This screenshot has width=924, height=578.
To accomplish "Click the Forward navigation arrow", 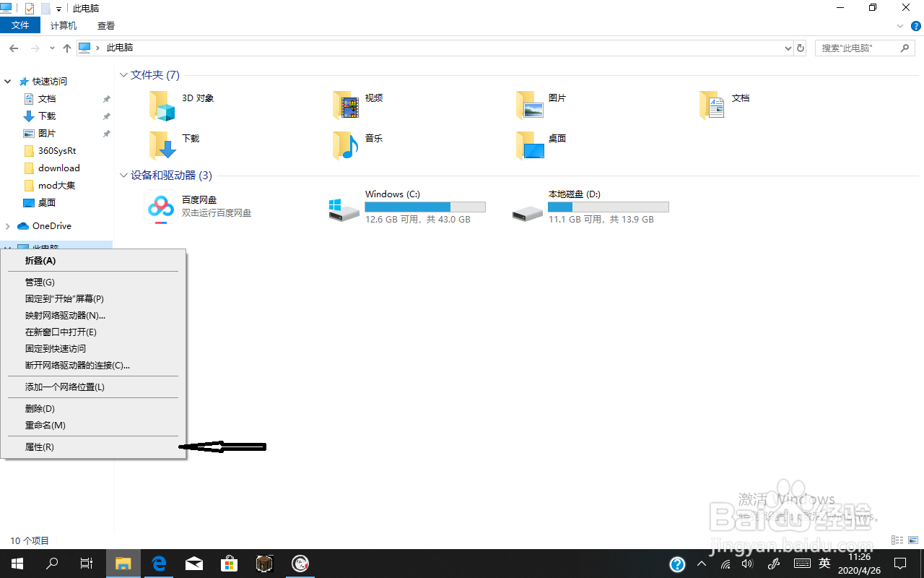I will (x=35, y=48).
